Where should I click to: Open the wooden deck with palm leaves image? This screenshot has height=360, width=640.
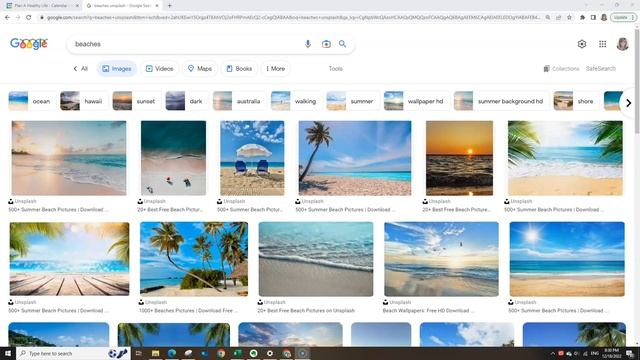pyautogui.click(x=69, y=259)
